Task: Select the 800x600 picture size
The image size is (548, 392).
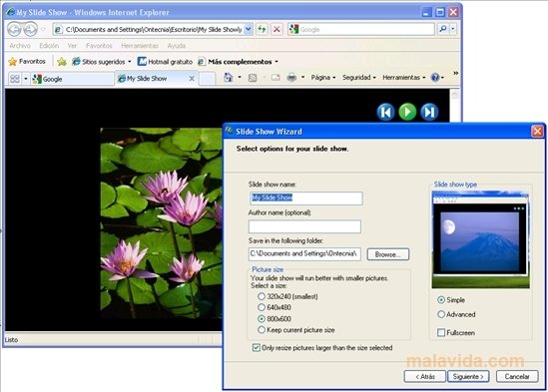Action: [x=262, y=318]
